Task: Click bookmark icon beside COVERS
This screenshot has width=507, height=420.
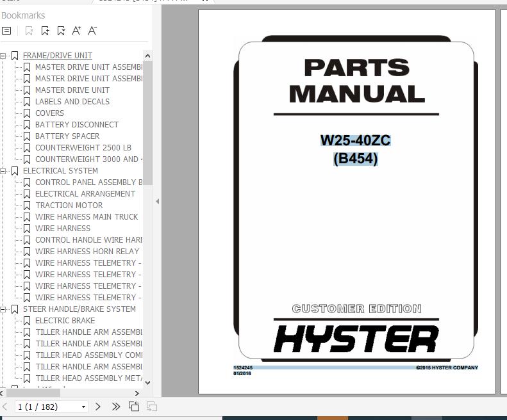Action: pyautogui.click(x=27, y=113)
